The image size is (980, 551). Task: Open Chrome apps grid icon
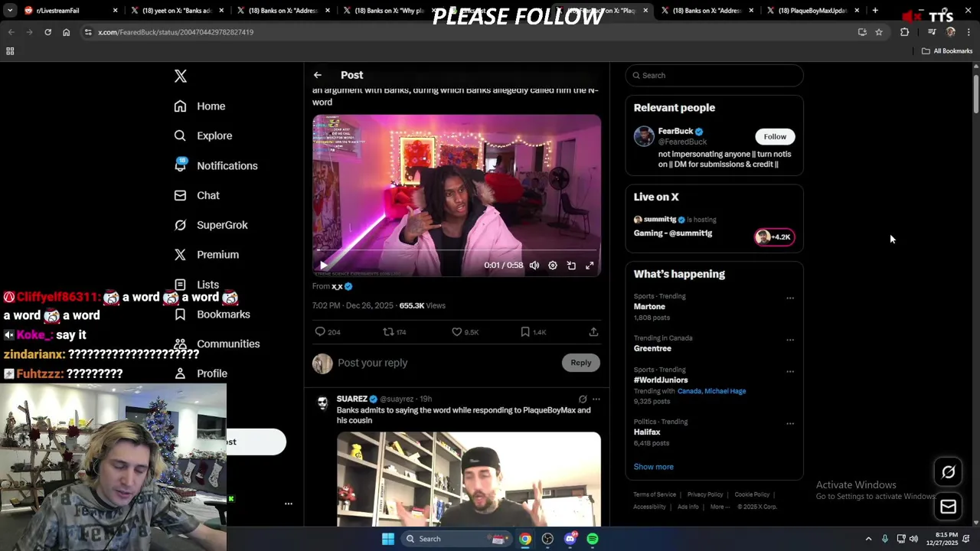click(10, 51)
